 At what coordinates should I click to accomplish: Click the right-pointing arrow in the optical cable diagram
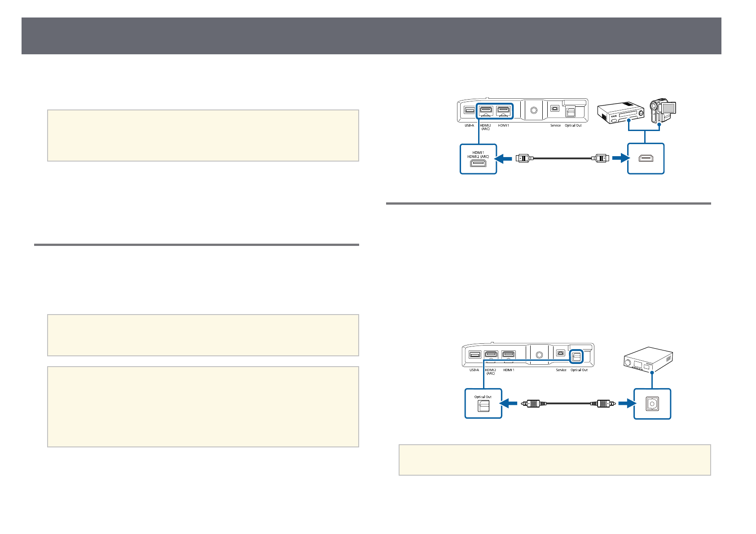click(x=625, y=403)
